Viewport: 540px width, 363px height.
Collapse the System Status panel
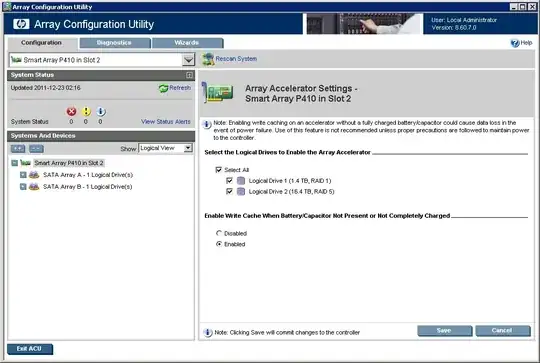tap(189, 75)
